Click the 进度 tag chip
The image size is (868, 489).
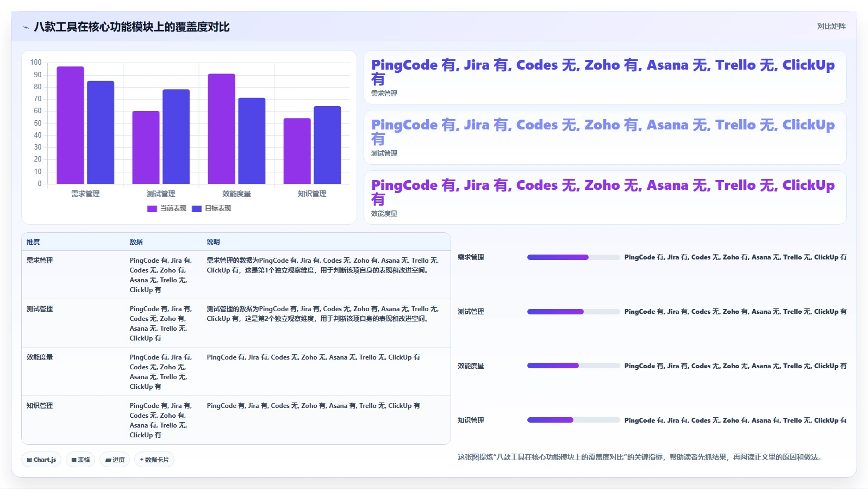115,460
